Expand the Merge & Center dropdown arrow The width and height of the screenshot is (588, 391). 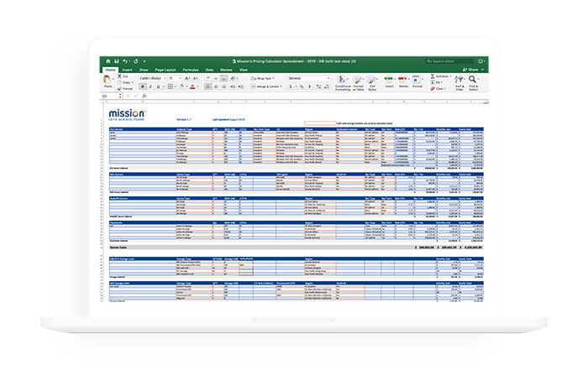coord(281,86)
